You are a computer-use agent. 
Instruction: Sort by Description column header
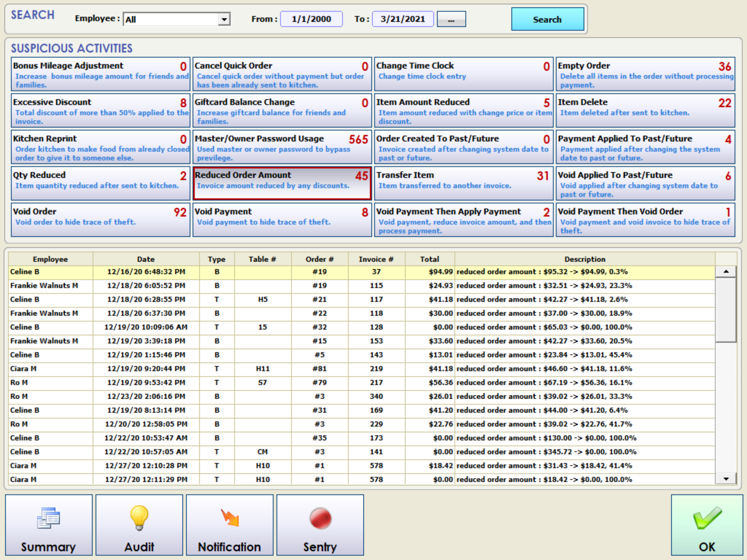[x=585, y=259]
